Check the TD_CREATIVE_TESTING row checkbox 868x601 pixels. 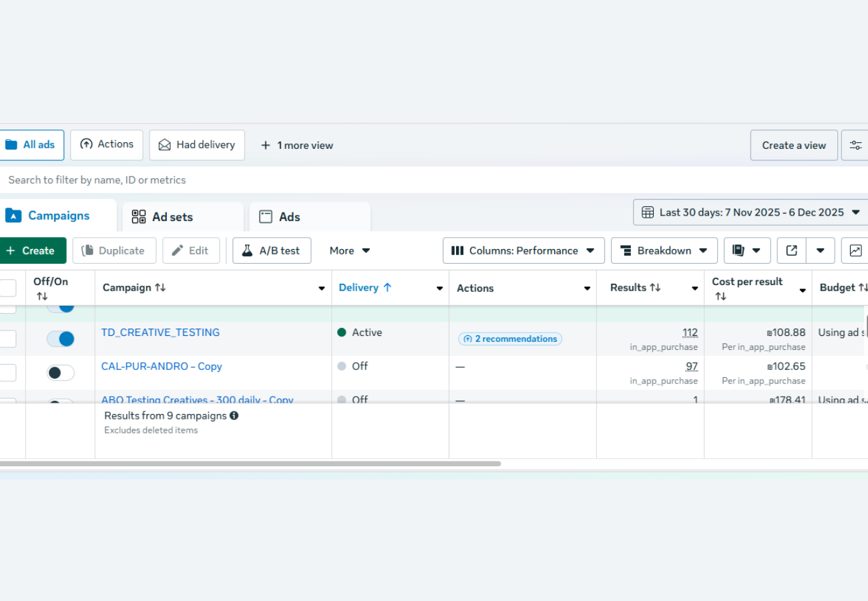(7, 339)
